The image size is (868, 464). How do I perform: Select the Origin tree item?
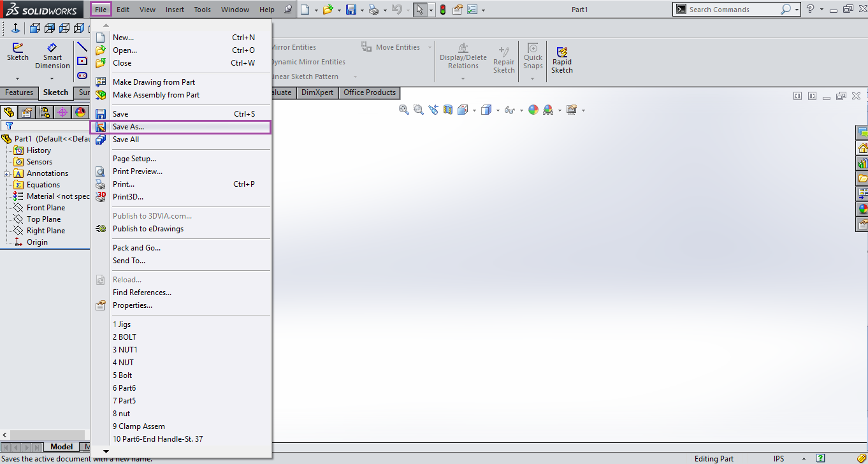click(x=37, y=242)
